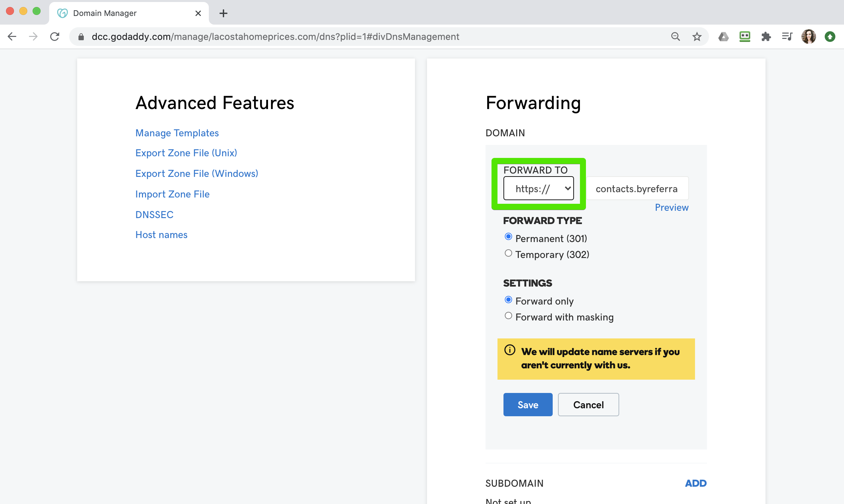Reload the page with refresh icon
This screenshot has width=844, height=504.
[x=55, y=36]
